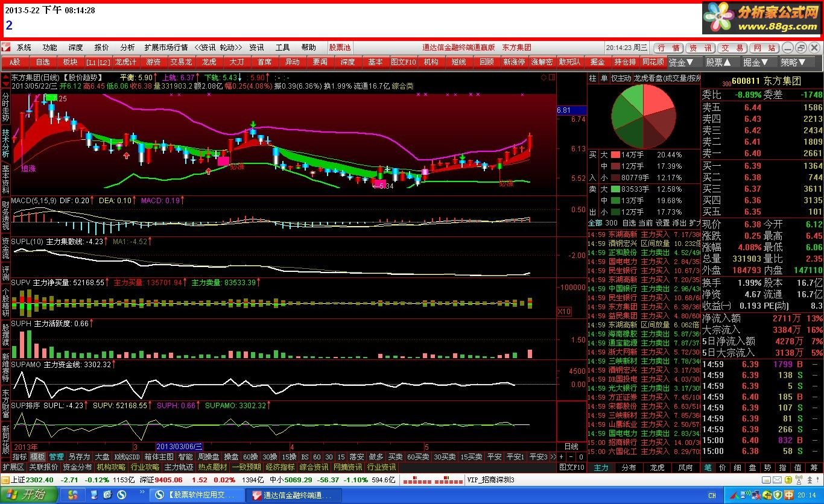824x504 pixels.
Task: Open the 扩展市场行情 menu
Action: 166,47
